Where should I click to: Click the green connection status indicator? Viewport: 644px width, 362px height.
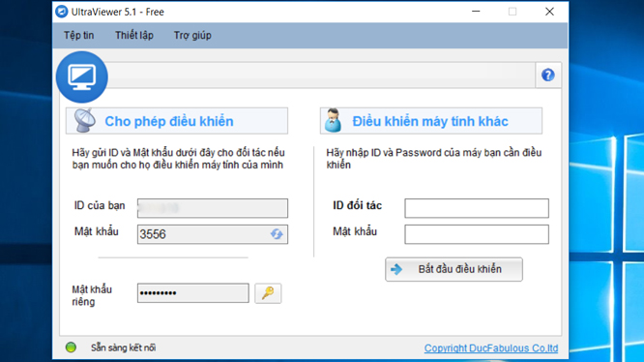coord(71,347)
